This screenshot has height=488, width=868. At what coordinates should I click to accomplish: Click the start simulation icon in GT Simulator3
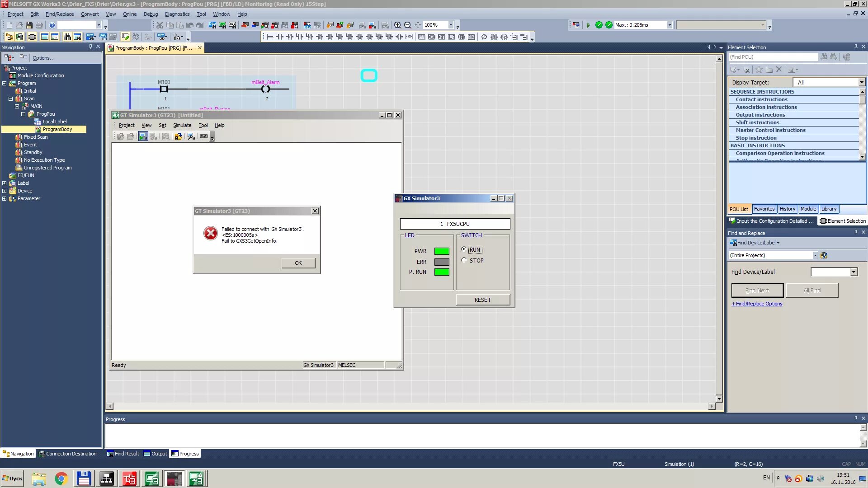pyautogui.click(x=143, y=136)
